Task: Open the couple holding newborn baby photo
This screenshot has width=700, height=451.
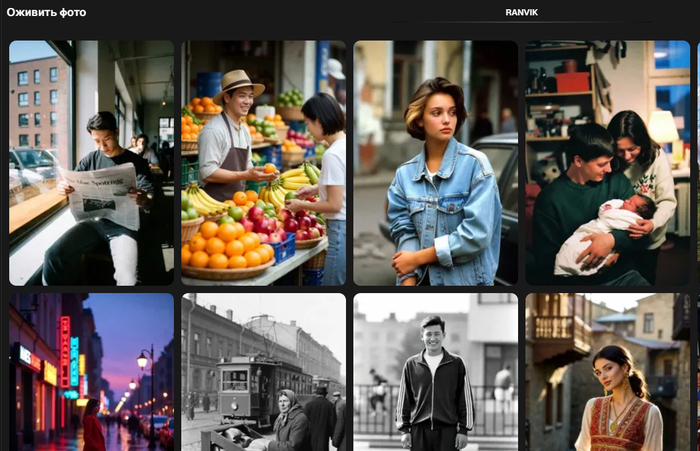Action: tap(608, 163)
